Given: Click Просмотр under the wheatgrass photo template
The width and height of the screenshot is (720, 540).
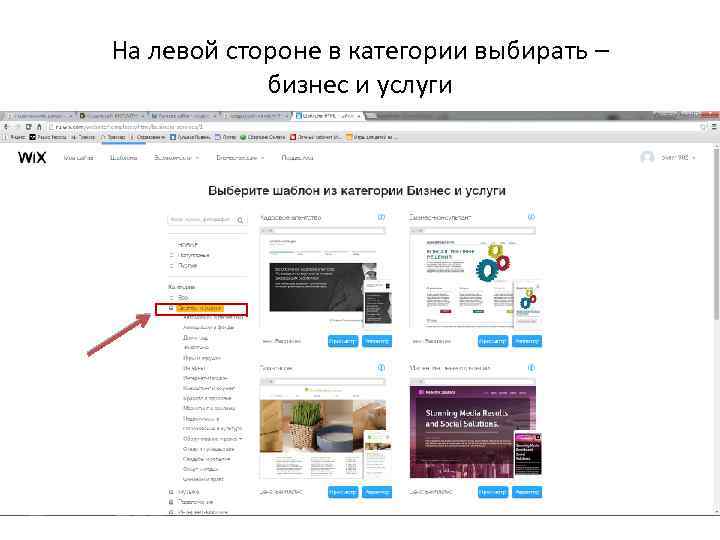Looking at the screenshot, I should (343, 492).
